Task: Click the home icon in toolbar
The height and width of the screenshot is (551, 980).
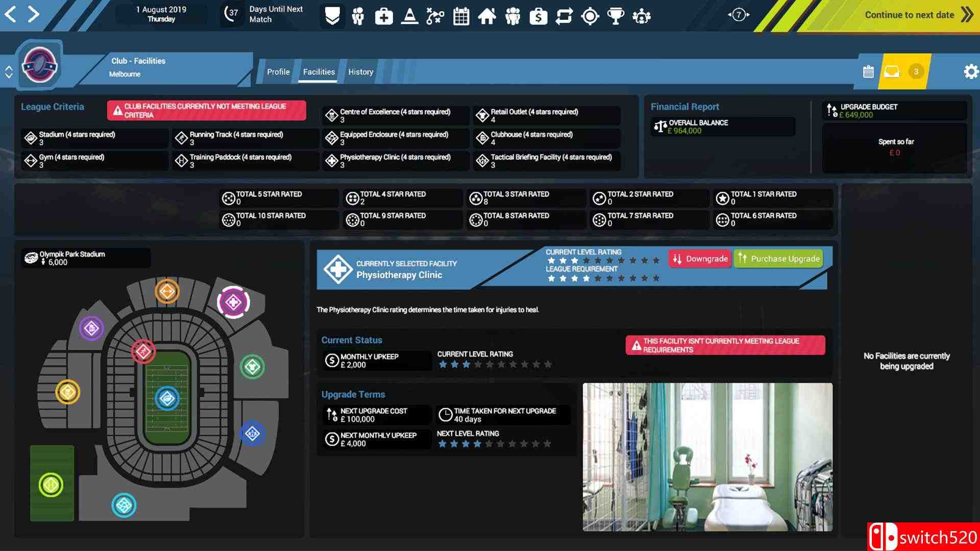Action: tap(486, 16)
